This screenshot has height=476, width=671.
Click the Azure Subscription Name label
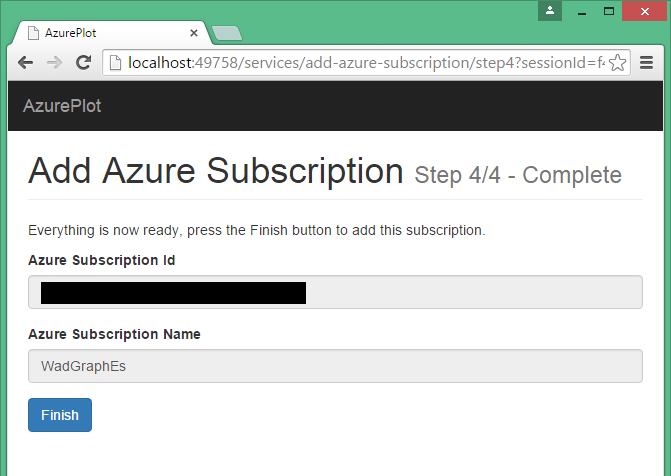(115, 334)
